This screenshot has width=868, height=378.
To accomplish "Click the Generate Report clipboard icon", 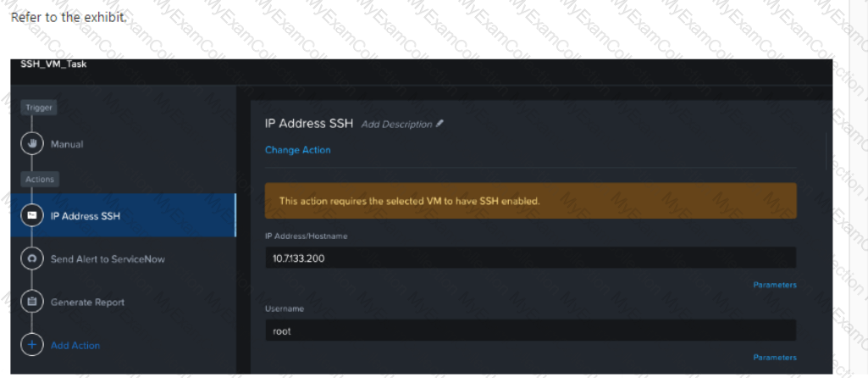I will click(31, 302).
